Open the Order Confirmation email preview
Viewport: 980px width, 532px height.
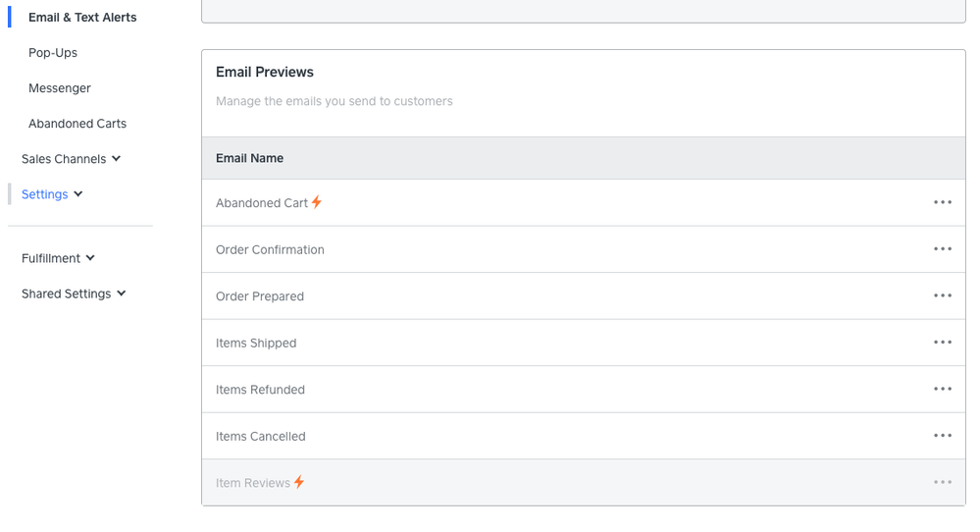(270, 249)
